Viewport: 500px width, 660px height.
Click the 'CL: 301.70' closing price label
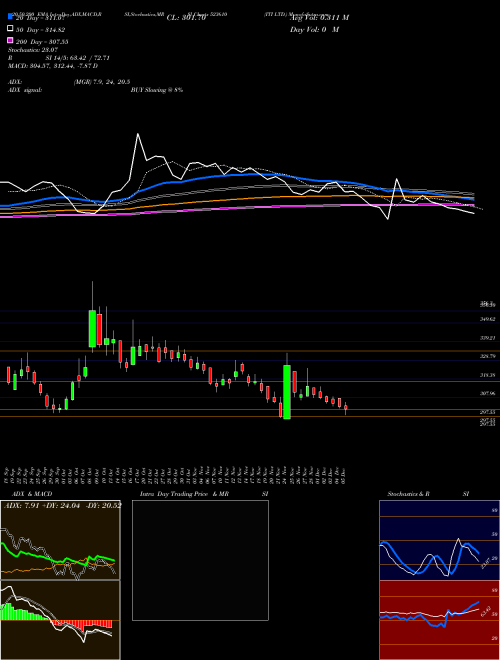coord(186,18)
